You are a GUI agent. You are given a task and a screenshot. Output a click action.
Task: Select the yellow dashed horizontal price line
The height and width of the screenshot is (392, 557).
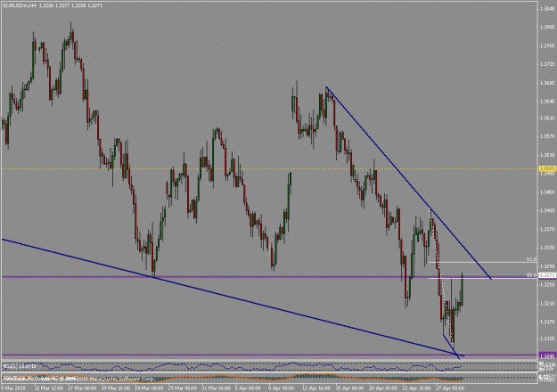click(x=270, y=168)
